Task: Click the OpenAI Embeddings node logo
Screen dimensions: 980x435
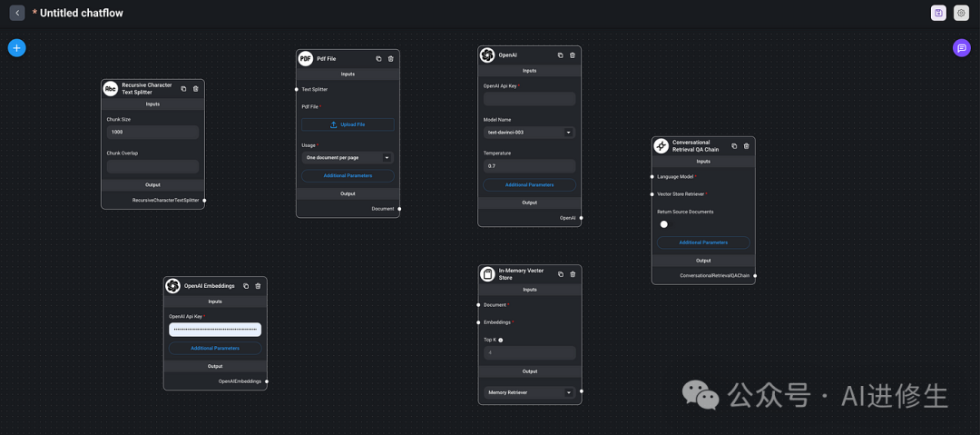Action: click(x=173, y=286)
